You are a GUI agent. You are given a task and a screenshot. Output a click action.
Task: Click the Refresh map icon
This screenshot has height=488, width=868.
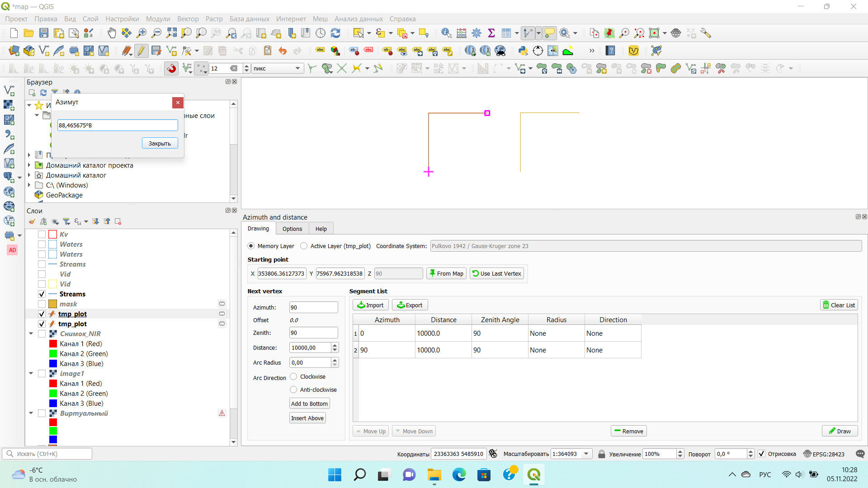(x=335, y=33)
